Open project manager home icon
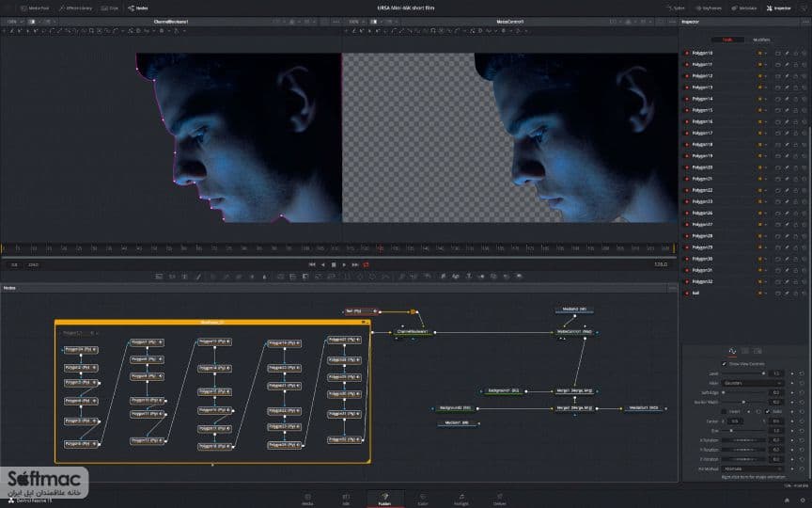This screenshot has width=812, height=508. click(x=787, y=500)
